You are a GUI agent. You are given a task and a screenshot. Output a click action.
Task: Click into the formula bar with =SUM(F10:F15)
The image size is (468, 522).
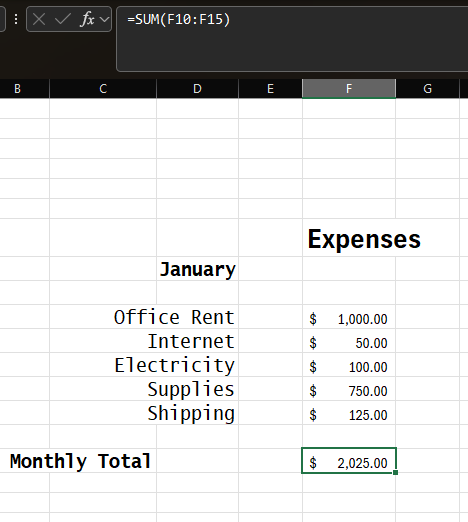tap(292, 39)
